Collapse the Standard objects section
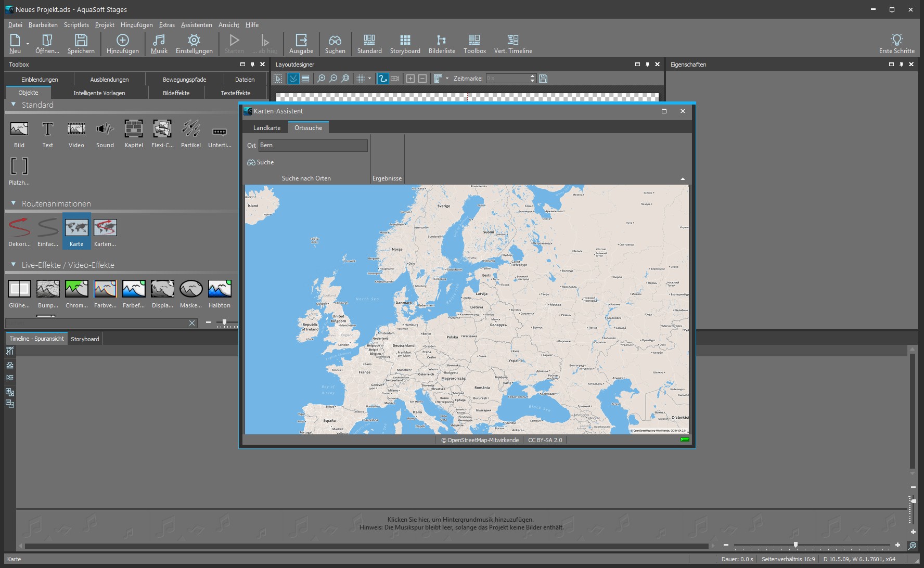 point(14,105)
